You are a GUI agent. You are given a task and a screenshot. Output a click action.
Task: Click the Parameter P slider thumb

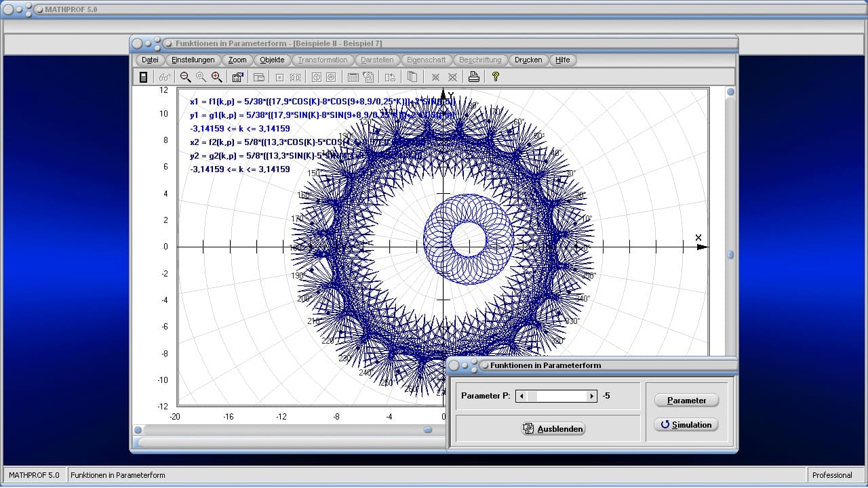coord(532,396)
